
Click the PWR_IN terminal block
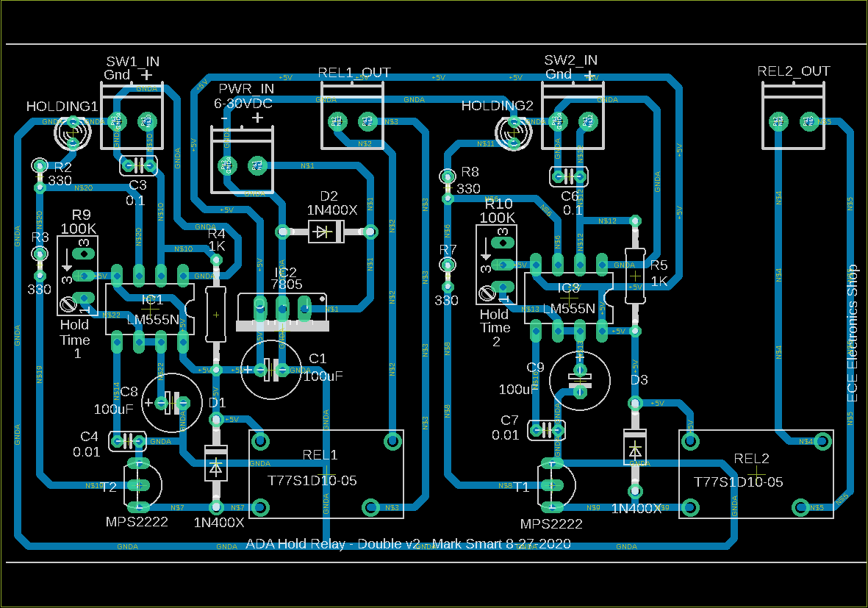(241, 160)
